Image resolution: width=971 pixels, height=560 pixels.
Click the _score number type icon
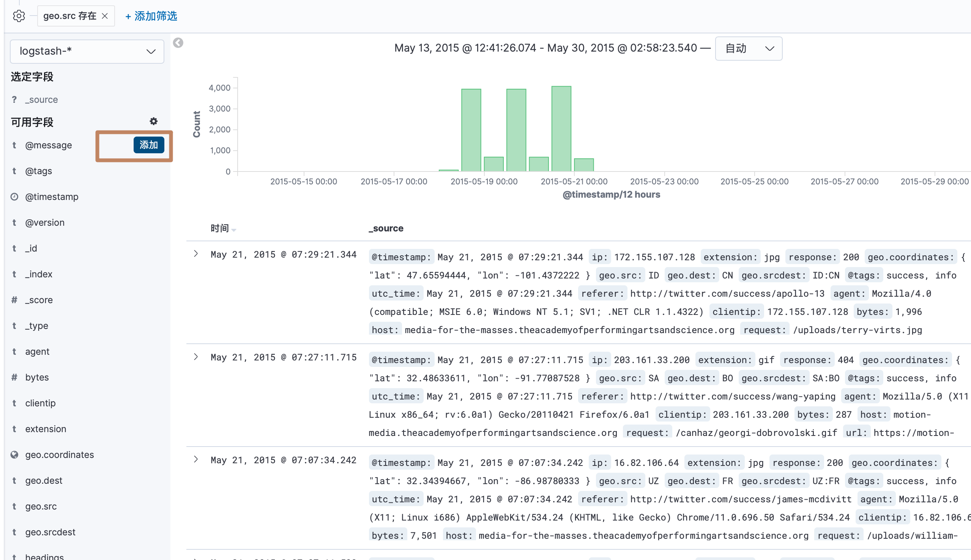pyautogui.click(x=14, y=300)
